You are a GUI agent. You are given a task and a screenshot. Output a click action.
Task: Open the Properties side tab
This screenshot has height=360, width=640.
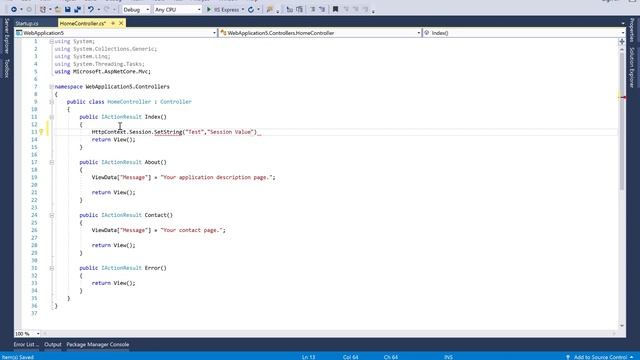click(632, 30)
